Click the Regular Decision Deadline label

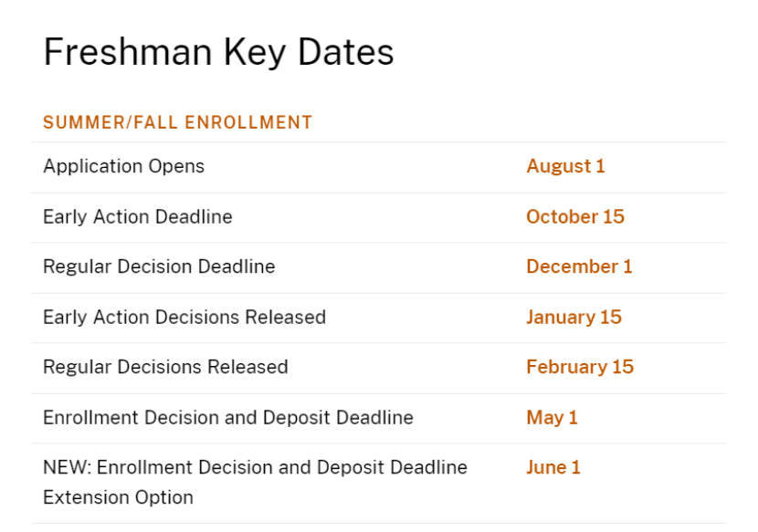158,266
